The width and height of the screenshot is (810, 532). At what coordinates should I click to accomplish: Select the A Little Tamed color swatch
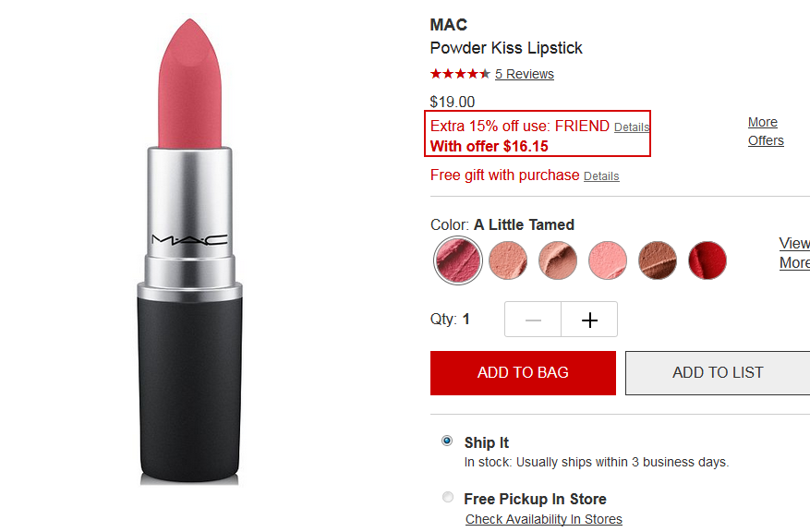click(458, 260)
